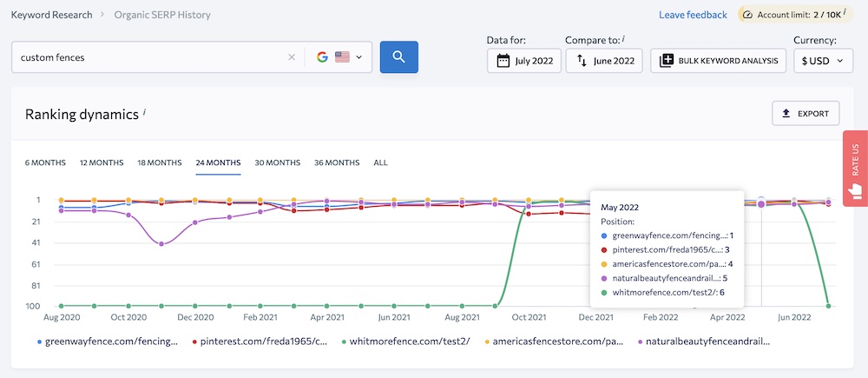This screenshot has width=868, height=378.
Task: Toggle pinterest.com series in legend
Action: coord(260,342)
